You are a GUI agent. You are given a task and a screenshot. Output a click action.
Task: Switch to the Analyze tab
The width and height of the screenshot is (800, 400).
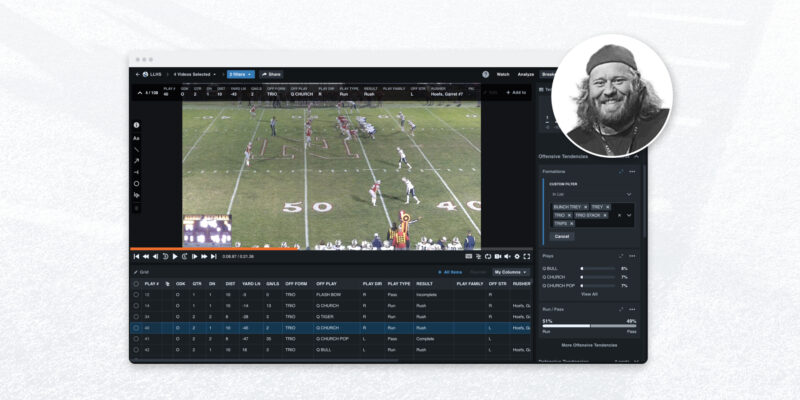[x=526, y=74]
